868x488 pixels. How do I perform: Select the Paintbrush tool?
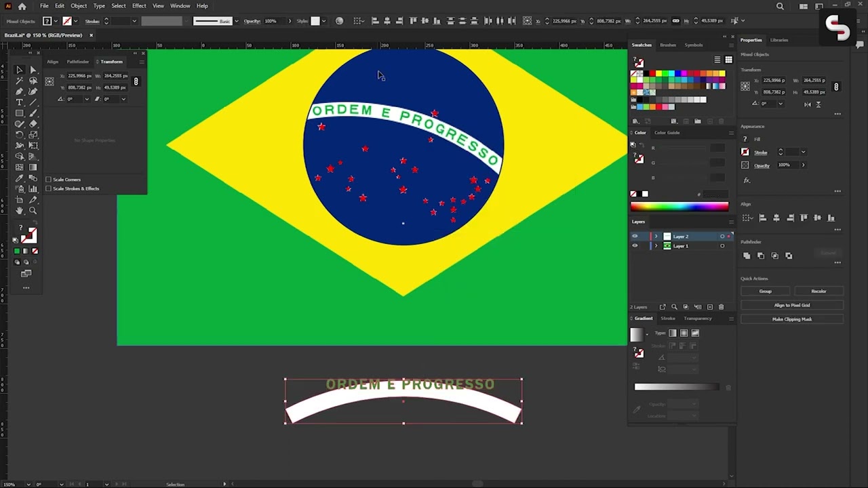(33, 113)
